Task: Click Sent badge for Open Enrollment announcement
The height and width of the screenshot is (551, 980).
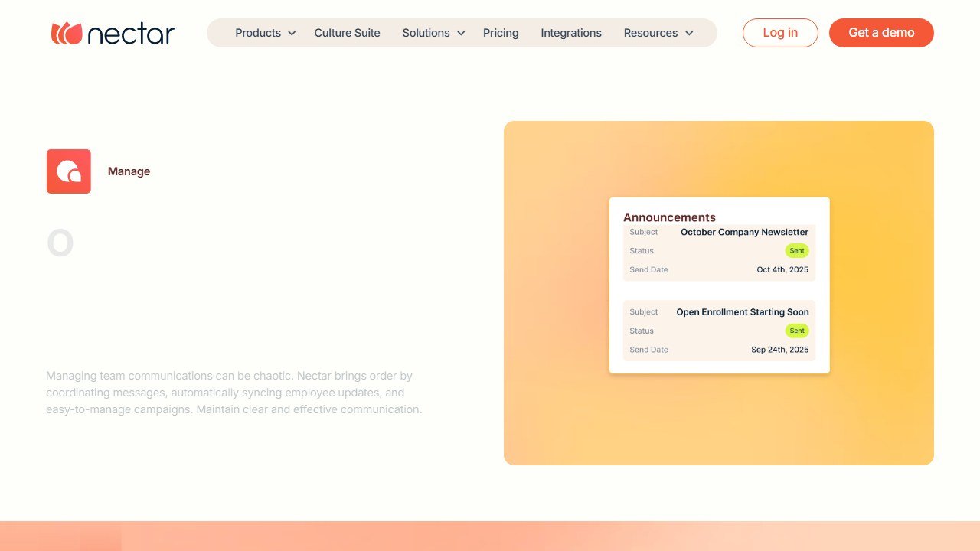Action: [x=797, y=331]
